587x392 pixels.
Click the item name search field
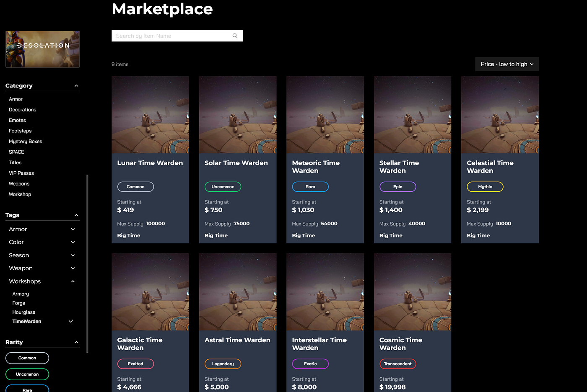click(168, 36)
